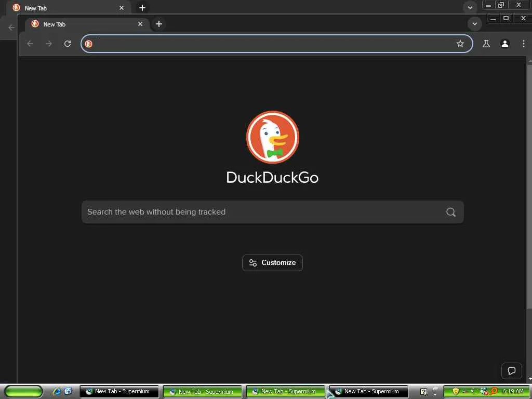Open a new tab in the front window
532x399 pixels.
(x=159, y=24)
